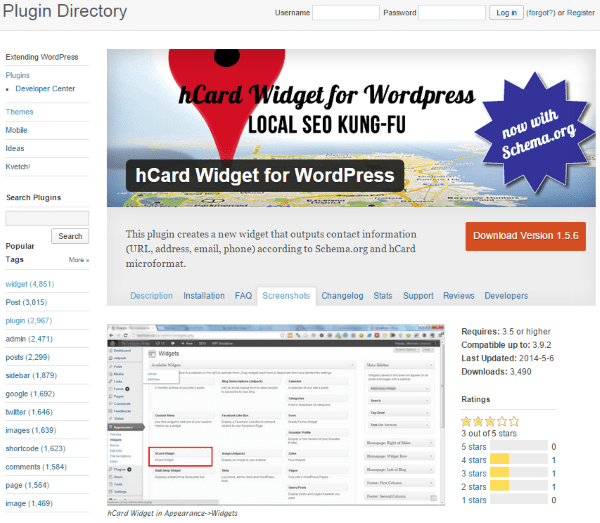600x523 pixels.
Task: Click the Compatible up to 3.9.2 text
Action: (506, 345)
